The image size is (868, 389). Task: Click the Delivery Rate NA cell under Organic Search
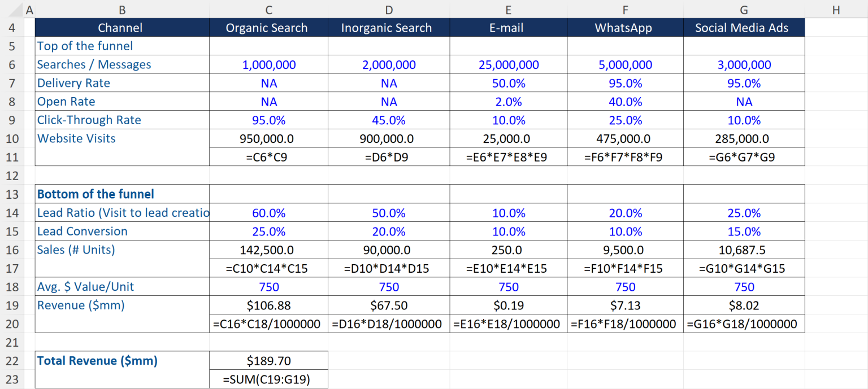[268, 83]
